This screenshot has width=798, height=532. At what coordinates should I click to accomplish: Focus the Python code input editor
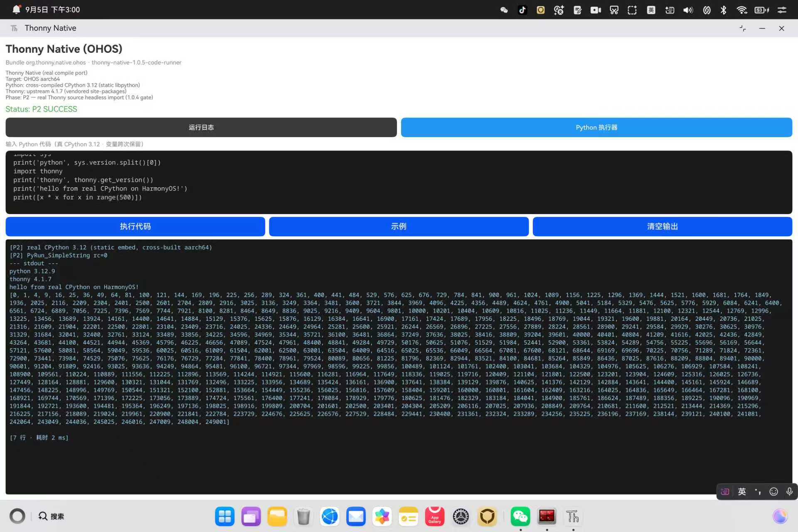point(399,182)
